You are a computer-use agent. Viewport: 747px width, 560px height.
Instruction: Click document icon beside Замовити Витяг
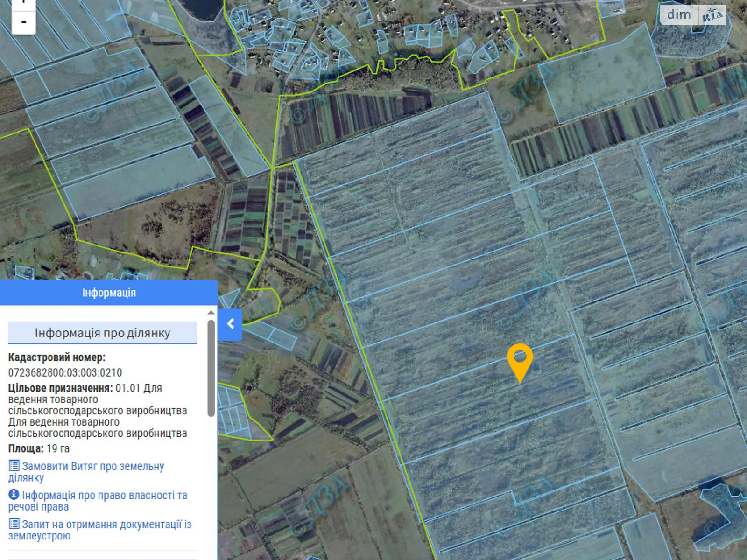pyautogui.click(x=14, y=466)
